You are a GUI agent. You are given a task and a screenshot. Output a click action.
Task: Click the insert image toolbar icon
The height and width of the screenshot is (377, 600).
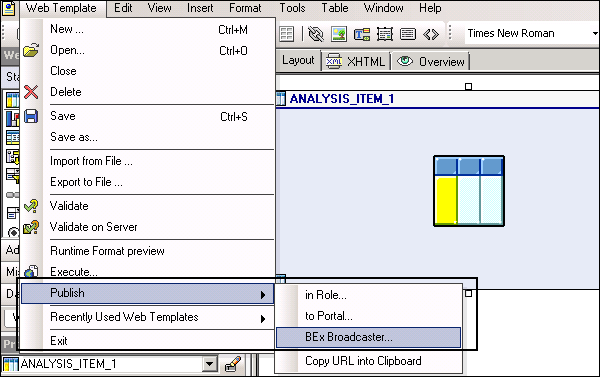[339, 34]
